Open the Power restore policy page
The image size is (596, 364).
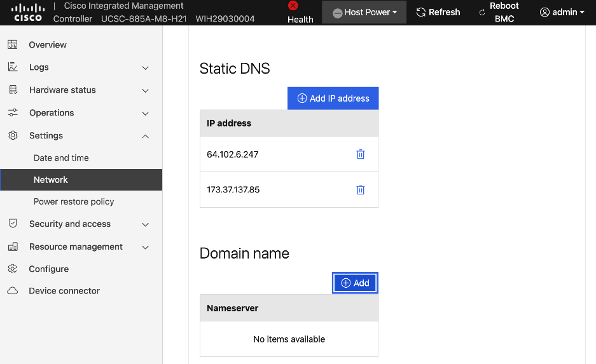tap(74, 201)
